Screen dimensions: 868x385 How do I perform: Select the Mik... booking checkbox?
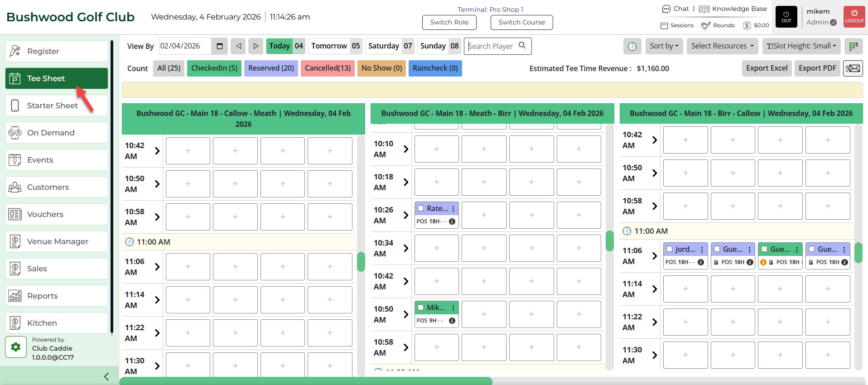click(x=421, y=308)
